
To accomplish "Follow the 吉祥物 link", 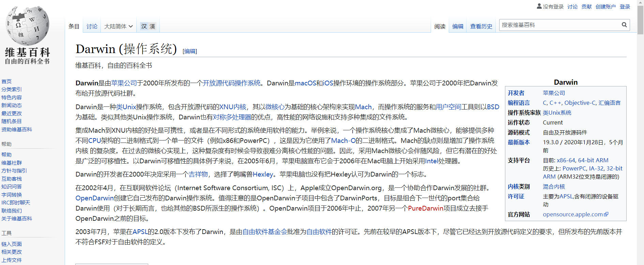I will [198, 174].
